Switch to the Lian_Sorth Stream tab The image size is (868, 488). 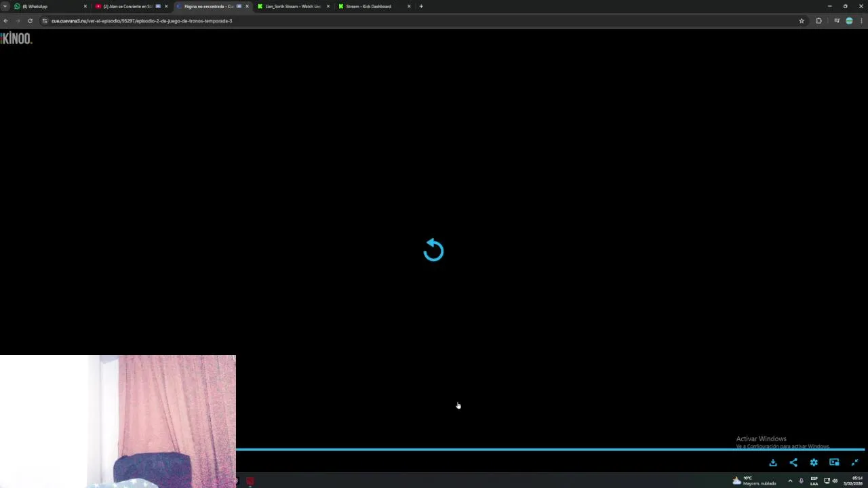293,6
